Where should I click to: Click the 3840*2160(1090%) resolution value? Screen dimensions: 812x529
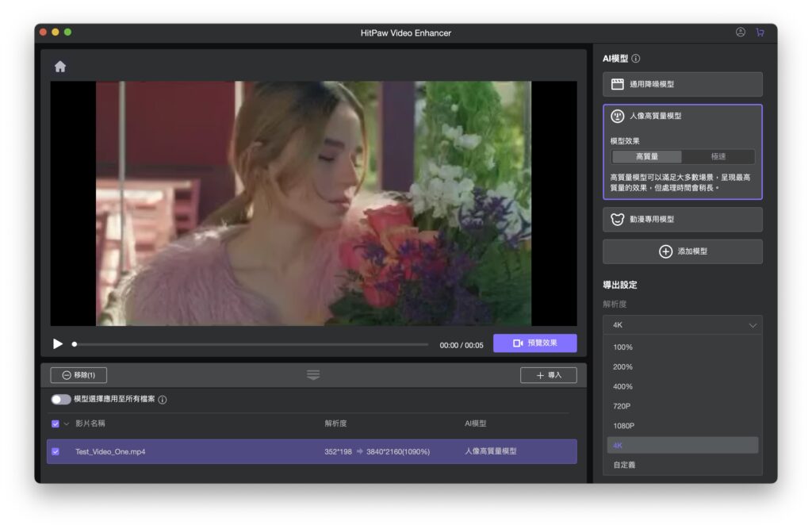click(398, 452)
